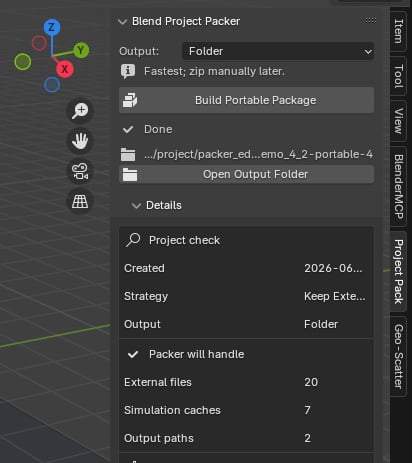Open the Tool sidebar tab
This screenshot has height=463, width=412.
[399, 76]
